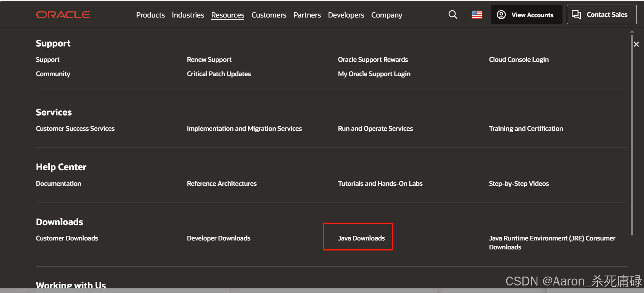Click the menu's vertical scrollbar
644x293 pixels.
tap(632, 135)
